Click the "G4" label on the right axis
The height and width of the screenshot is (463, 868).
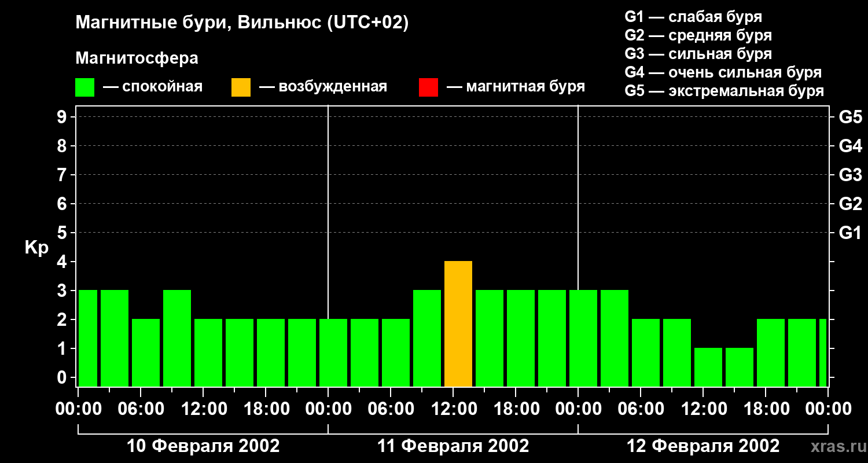[x=850, y=146]
